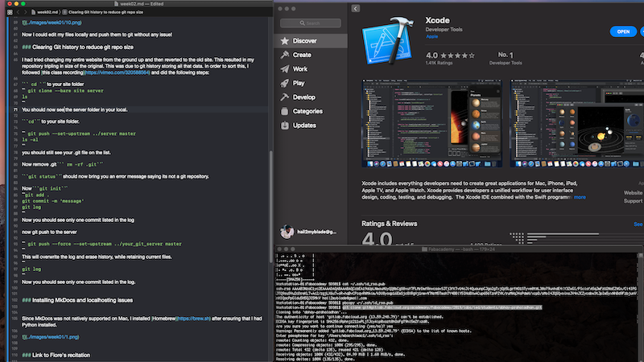Select Discover in App Store sidebar
Viewport: 644px width, 362px height.
coord(311,41)
